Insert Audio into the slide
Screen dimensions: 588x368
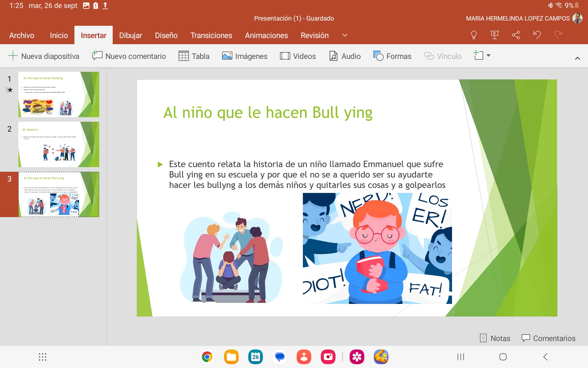345,56
